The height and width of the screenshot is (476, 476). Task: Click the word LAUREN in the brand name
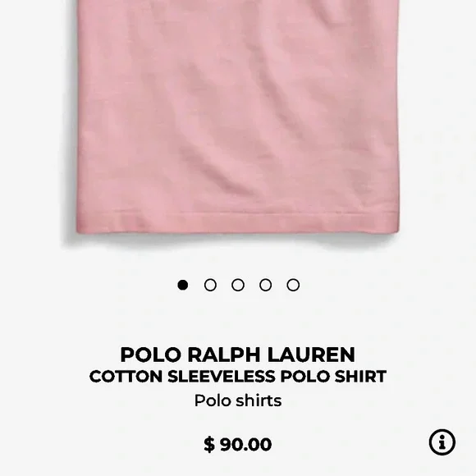click(311, 355)
